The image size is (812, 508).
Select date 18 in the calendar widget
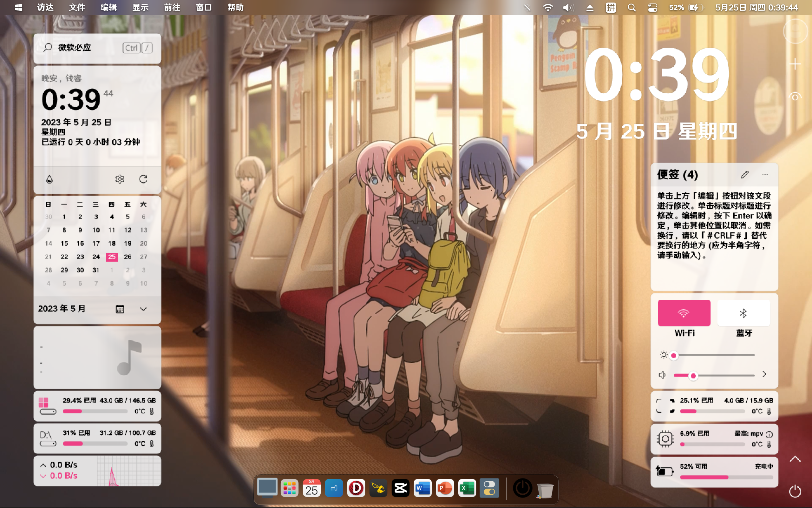pyautogui.click(x=112, y=243)
